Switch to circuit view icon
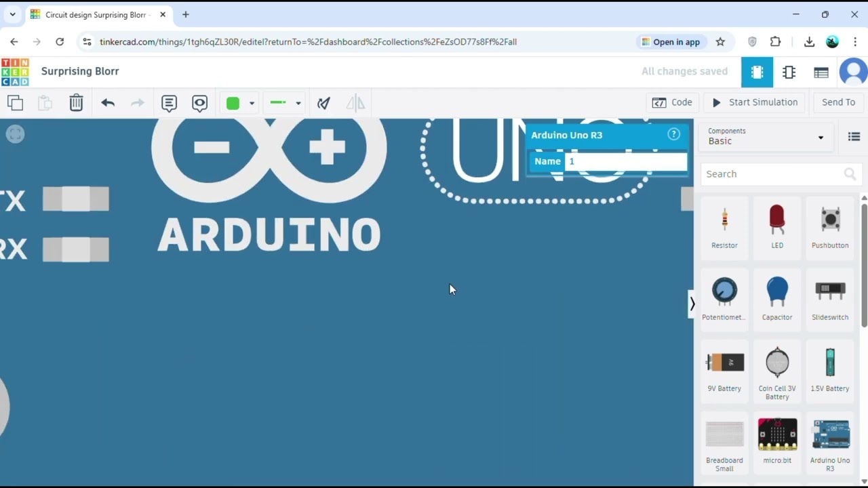Image resolution: width=868 pixels, height=488 pixels. click(757, 72)
